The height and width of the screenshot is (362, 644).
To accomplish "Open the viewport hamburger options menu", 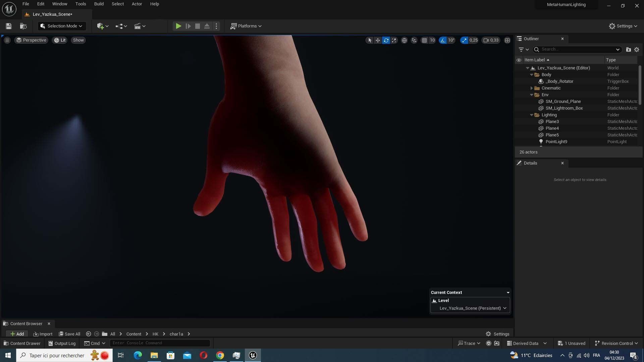I will coord(7,40).
